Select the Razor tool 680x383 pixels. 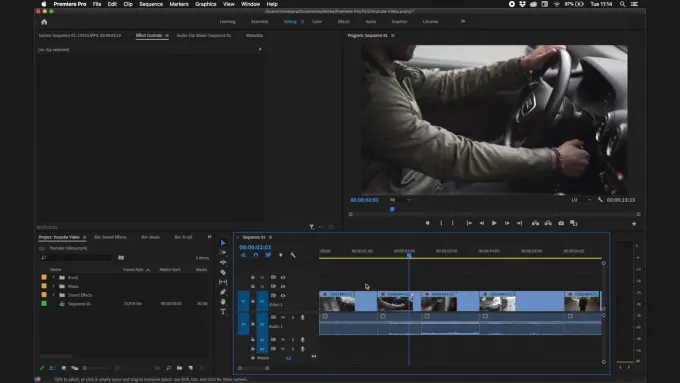(223, 272)
